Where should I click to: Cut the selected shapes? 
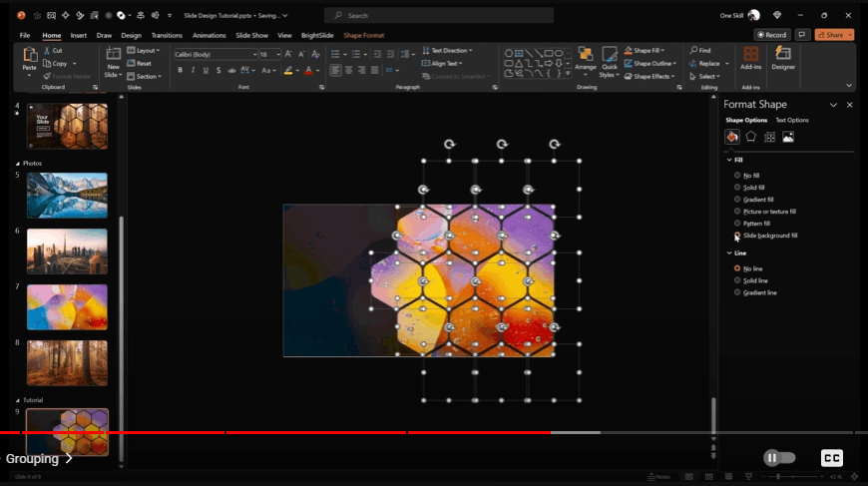tap(53, 50)
